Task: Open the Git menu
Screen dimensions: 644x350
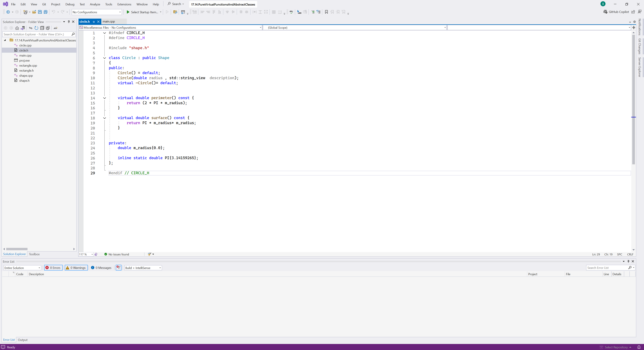Action: pos(44,4)
